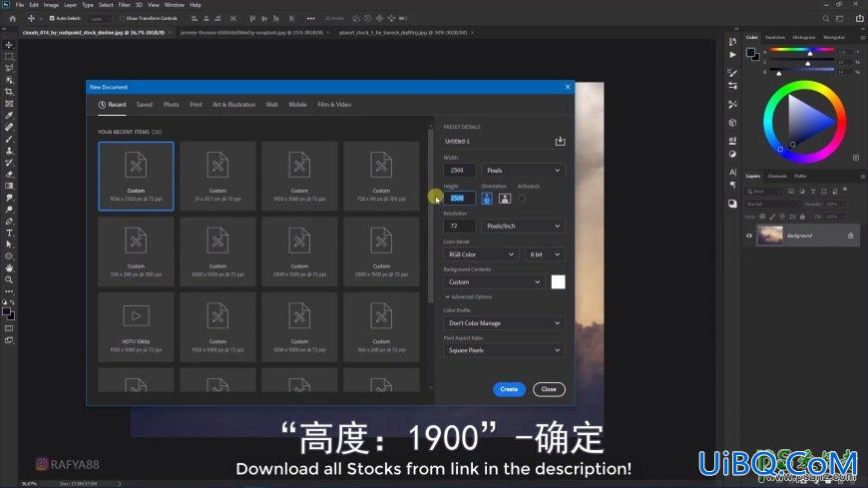Select portrait orientation
Viewport: 868px width, 488px height.
(487, 199)
